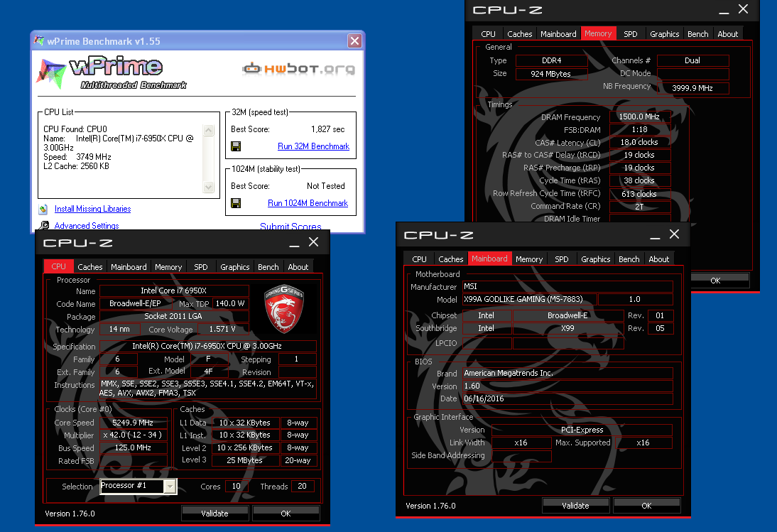The width and height of the screenshot is (777, 532).
Task: Click the NB Frequency value 3999.9 MHz
Action: pyautogui.click(x=692, y=88)
